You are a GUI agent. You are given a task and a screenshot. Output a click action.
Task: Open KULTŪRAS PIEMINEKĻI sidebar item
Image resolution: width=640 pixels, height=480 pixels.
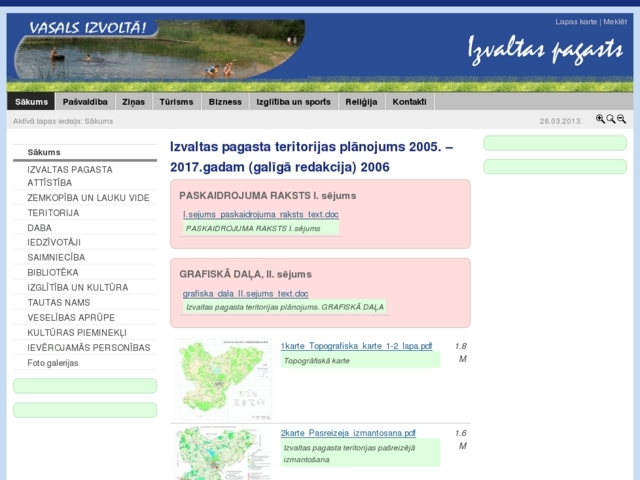[85, 333]
